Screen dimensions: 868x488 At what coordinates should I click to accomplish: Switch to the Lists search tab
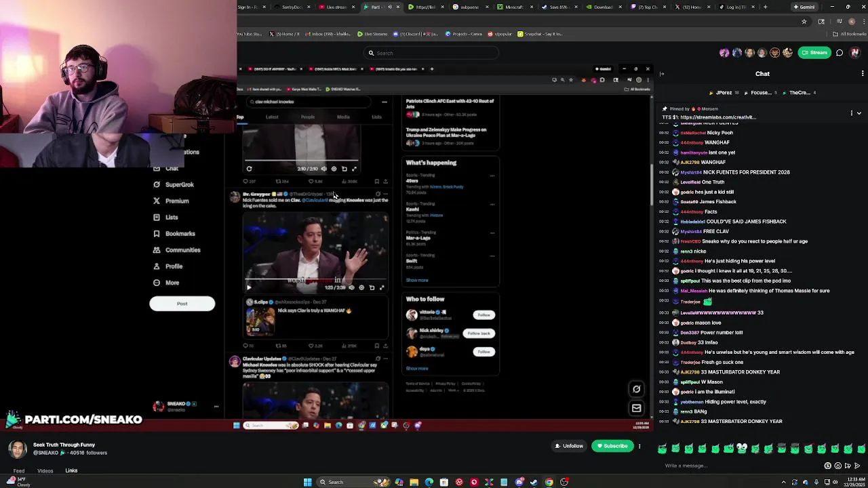(376, 117)
